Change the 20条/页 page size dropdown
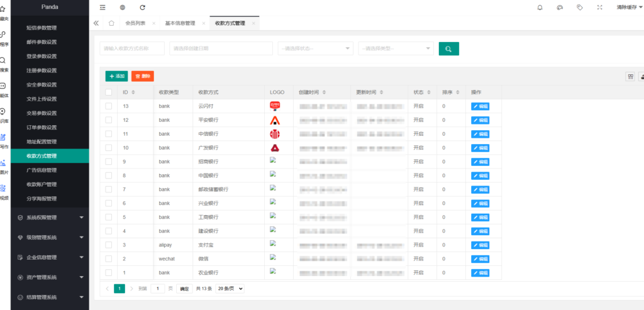This screenshot has width=644, height=310. point(230,289)
